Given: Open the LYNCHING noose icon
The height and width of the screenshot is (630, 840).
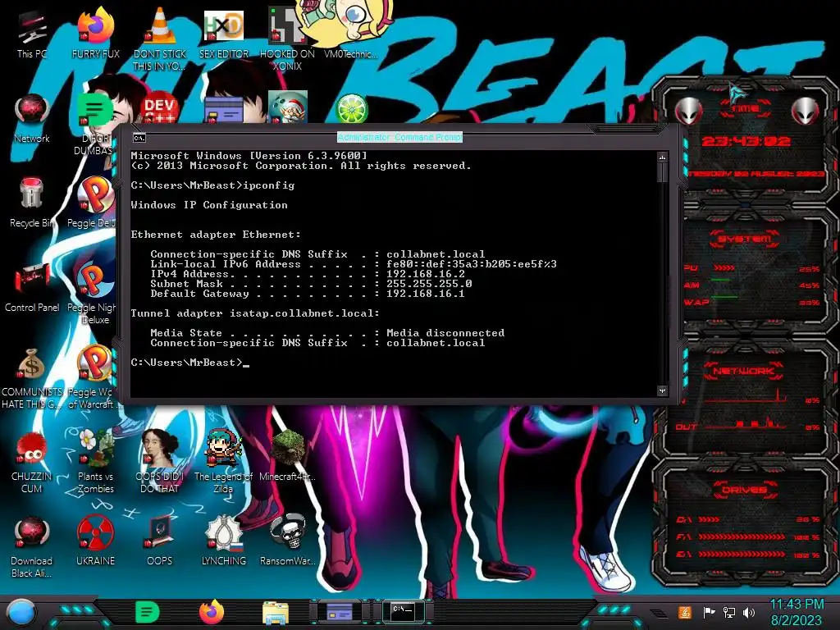Looking at the screenshot, I should point(223,540).
